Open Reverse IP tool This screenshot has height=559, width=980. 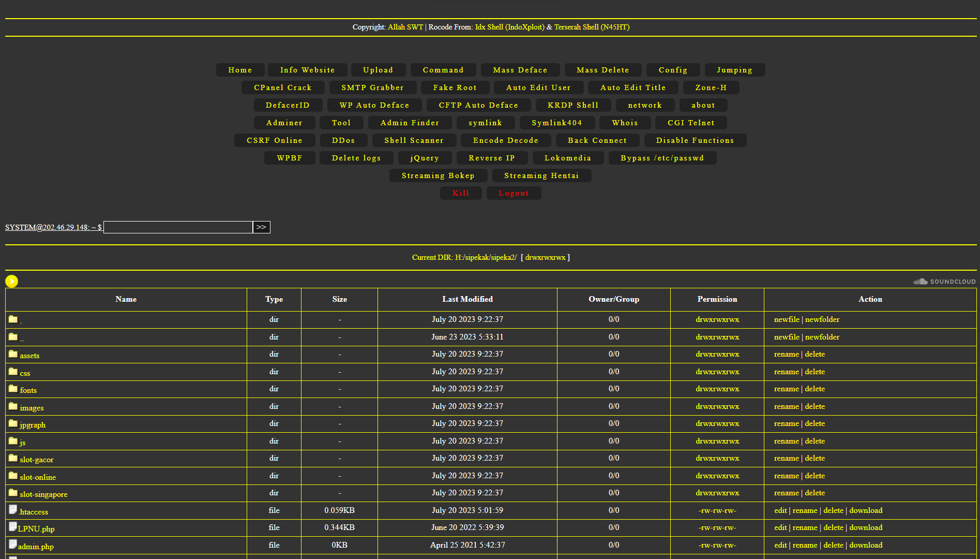[x=491, y=158]
